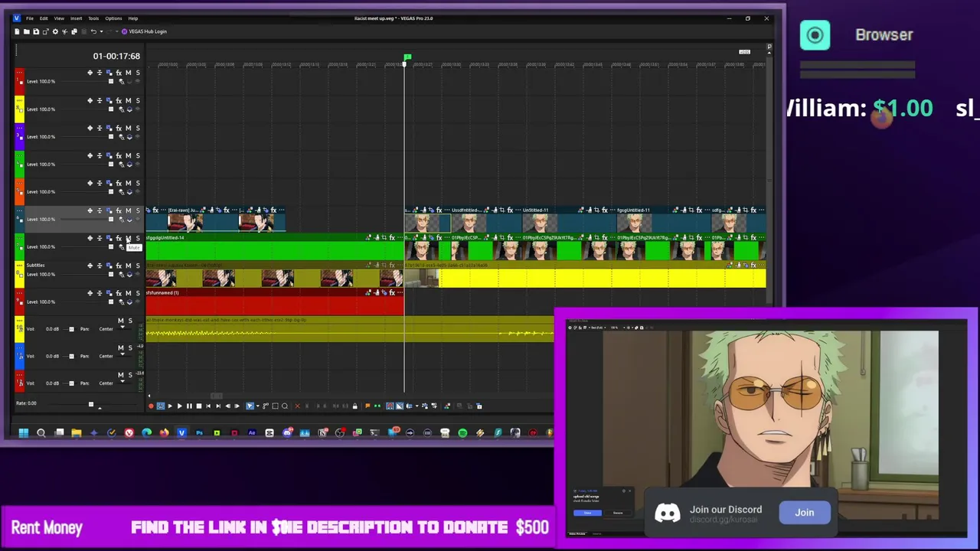The height and width of the screenshot is (551, 980).
Task: Adjust Vol slider on audio track 10
Action: click(71, 329)
